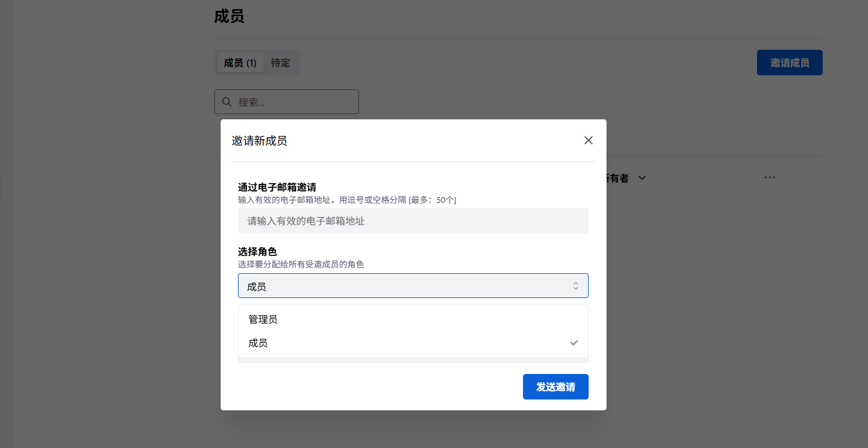Focus the 搜索 members search box
868x448 pixels.
(x=286, y=102)
